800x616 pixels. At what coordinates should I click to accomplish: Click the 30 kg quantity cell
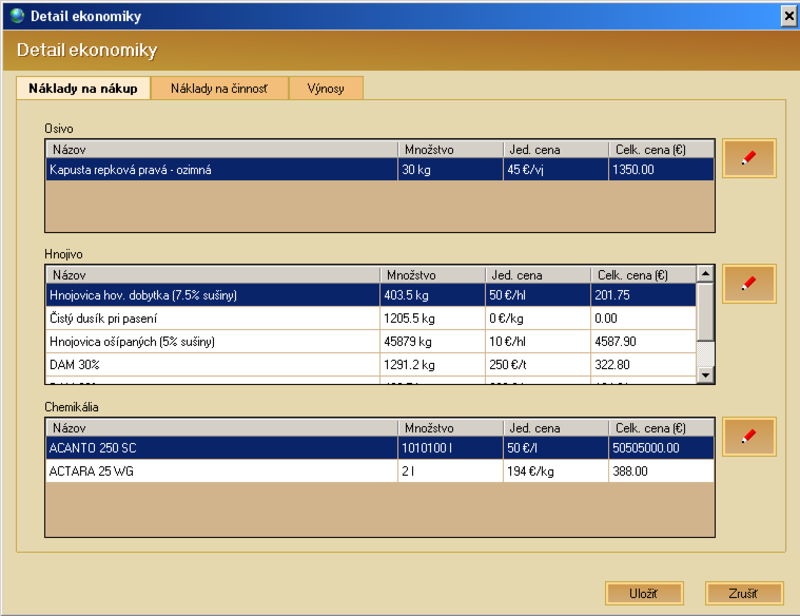click(x=451, y=169)
